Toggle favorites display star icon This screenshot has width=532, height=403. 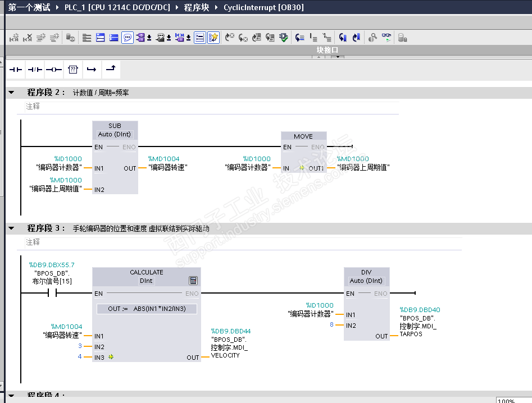click(213, 37)
